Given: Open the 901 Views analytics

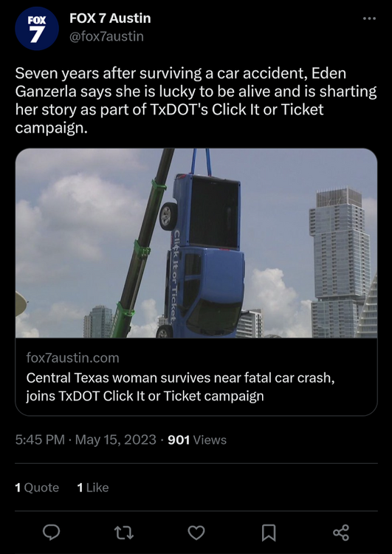Looking at the screenshot, I should pos(197,440).
